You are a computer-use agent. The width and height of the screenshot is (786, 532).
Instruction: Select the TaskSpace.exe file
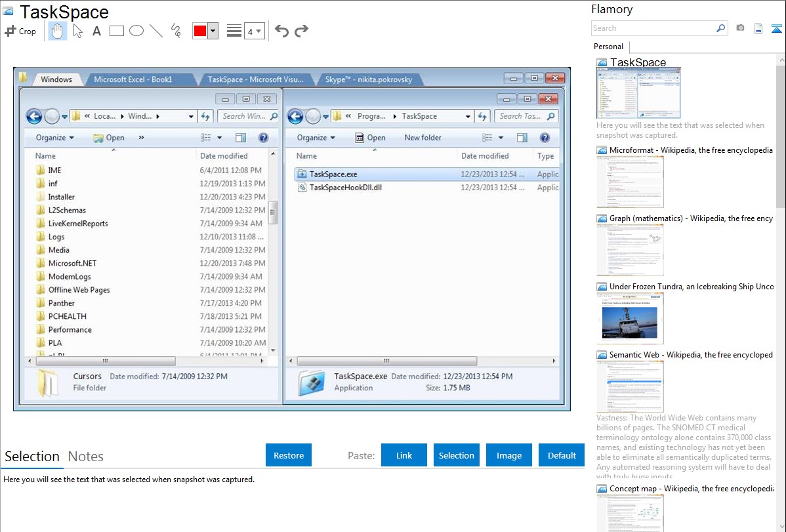pyautogui.click(x=426, y=174)
